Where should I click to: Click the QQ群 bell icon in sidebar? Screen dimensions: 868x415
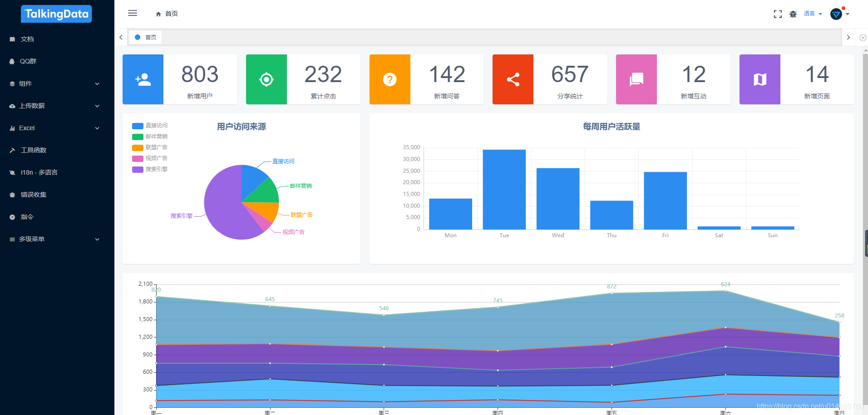tap(12, 62)
